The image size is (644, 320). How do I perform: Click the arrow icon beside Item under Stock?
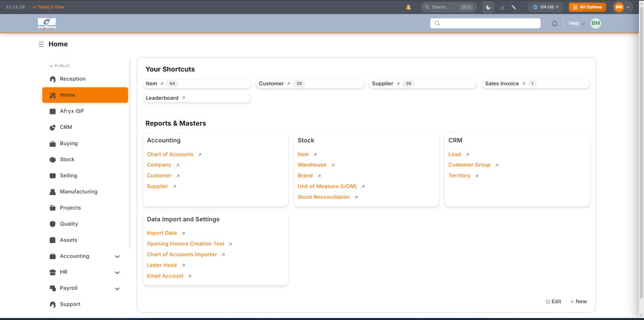point(315,155)
